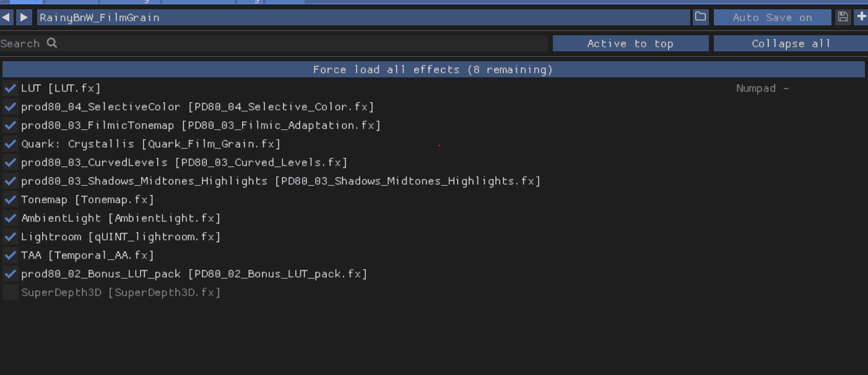This screenshot has height=375, width=868.
Task: Turn off the AmbientLight effect
Action: point(10,218)
